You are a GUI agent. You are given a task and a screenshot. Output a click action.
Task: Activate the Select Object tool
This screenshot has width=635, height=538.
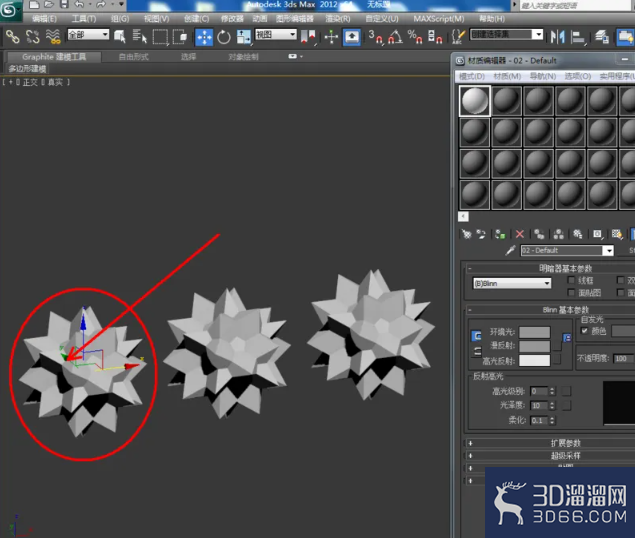(x=120, y=37)
